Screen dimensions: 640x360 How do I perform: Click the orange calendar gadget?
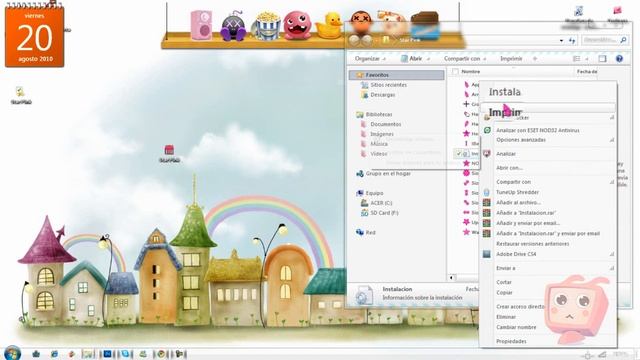[x=35, y=36]
